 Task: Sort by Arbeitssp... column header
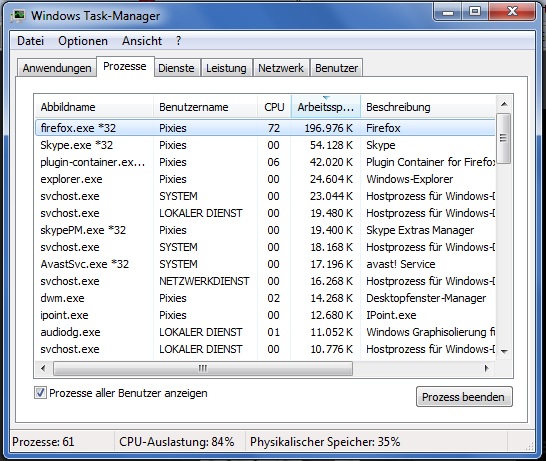326,107
